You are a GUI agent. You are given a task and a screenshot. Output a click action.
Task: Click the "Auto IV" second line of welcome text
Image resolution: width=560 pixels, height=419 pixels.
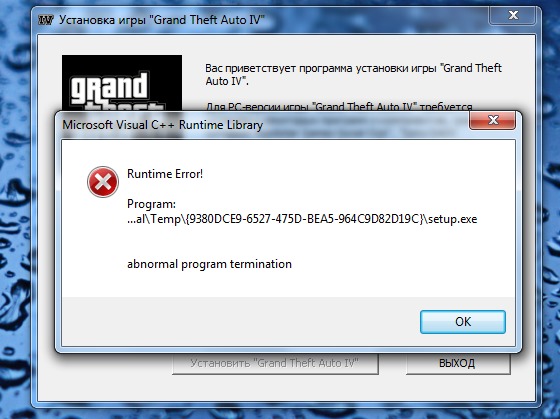tap(226, 81)
